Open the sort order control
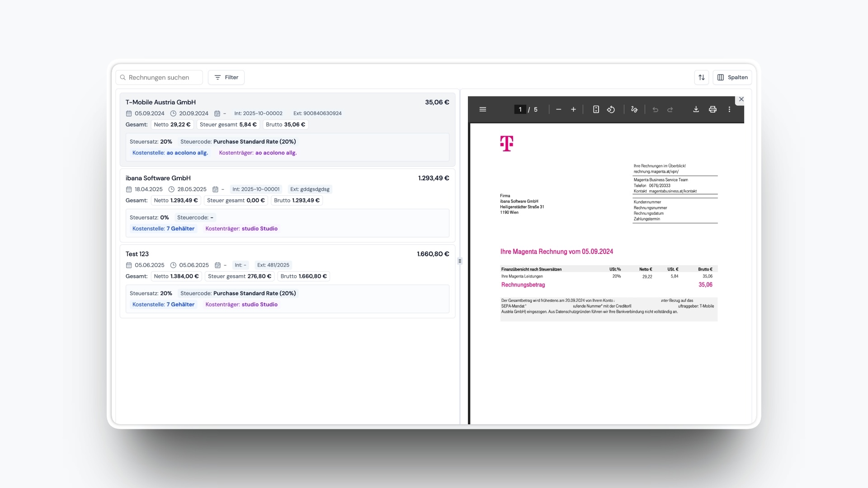This screenshot has height=488, width=868. [702, 77]
